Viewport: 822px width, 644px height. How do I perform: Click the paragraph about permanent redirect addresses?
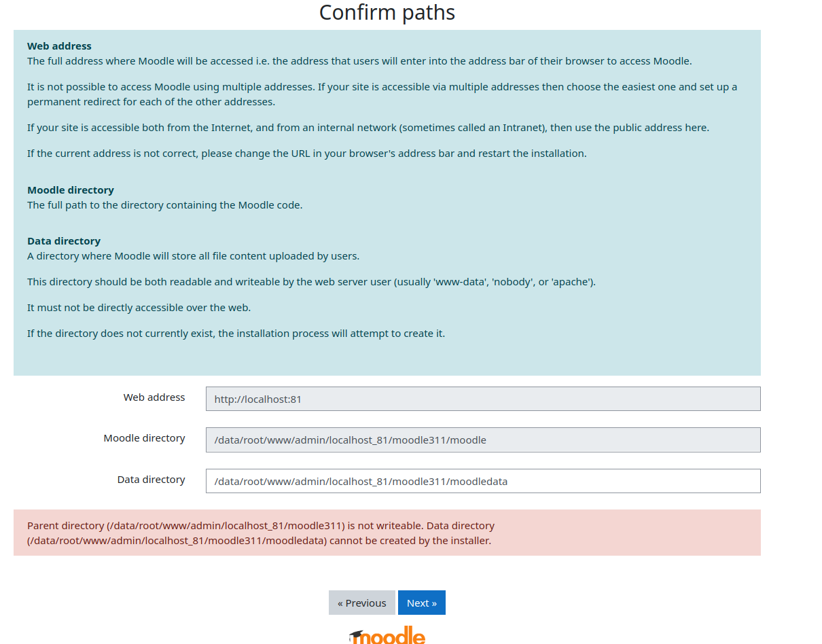(382, 94)
